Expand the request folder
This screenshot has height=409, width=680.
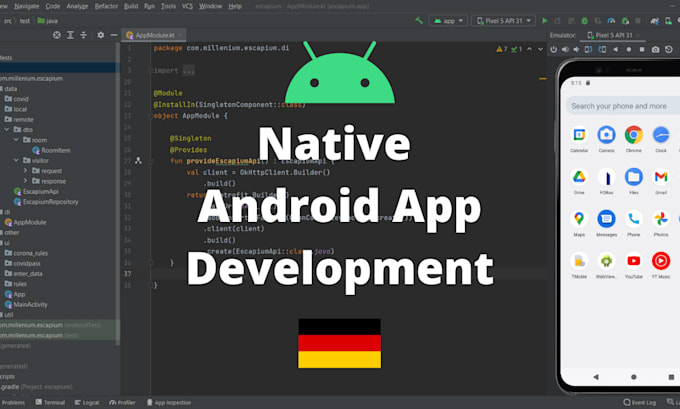coord(25,170)
